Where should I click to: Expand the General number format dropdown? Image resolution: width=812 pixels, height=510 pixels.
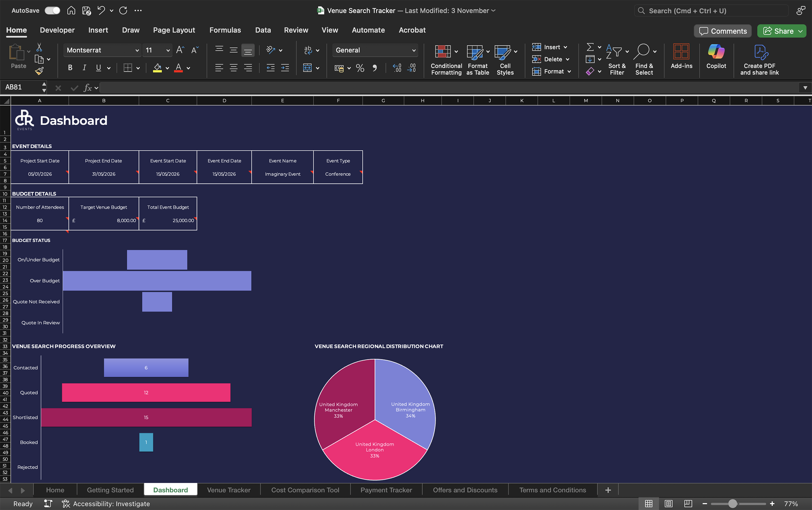(414, 50)
